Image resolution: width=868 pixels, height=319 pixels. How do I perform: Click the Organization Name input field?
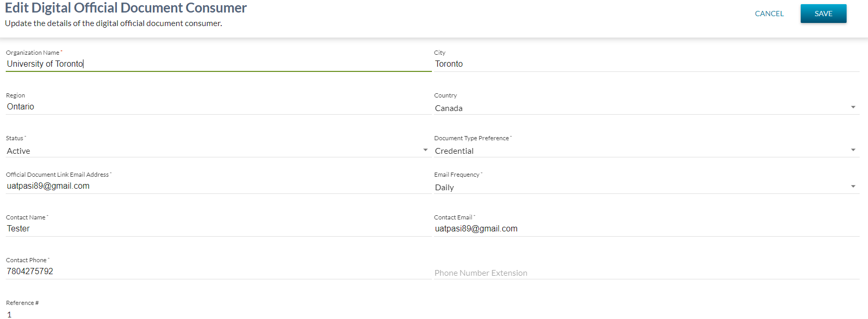point(218,64)
